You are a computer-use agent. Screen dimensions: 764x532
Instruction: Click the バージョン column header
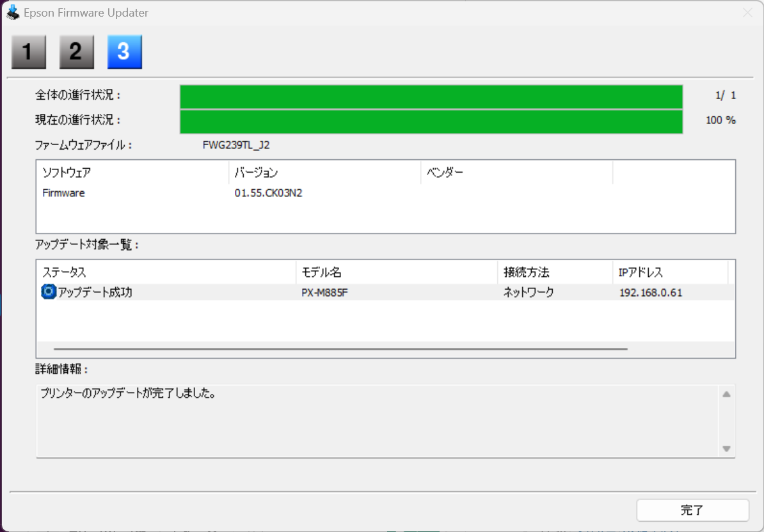coord(324,172)
